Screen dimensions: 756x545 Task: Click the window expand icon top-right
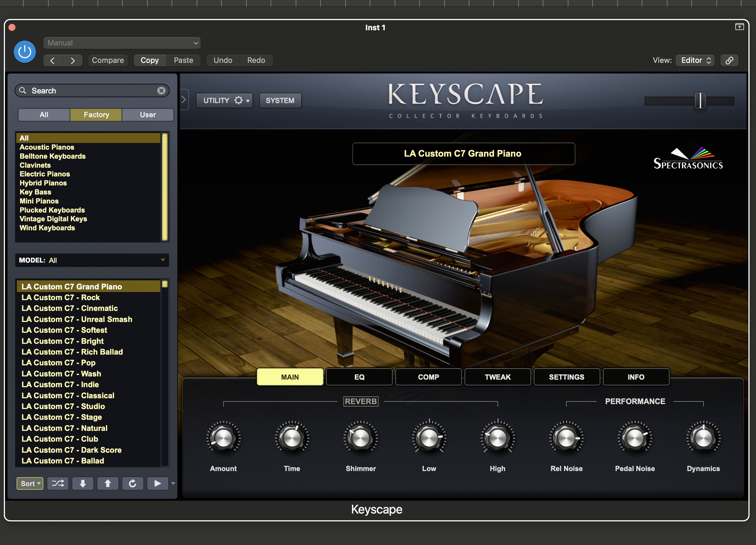coord(739,27)
